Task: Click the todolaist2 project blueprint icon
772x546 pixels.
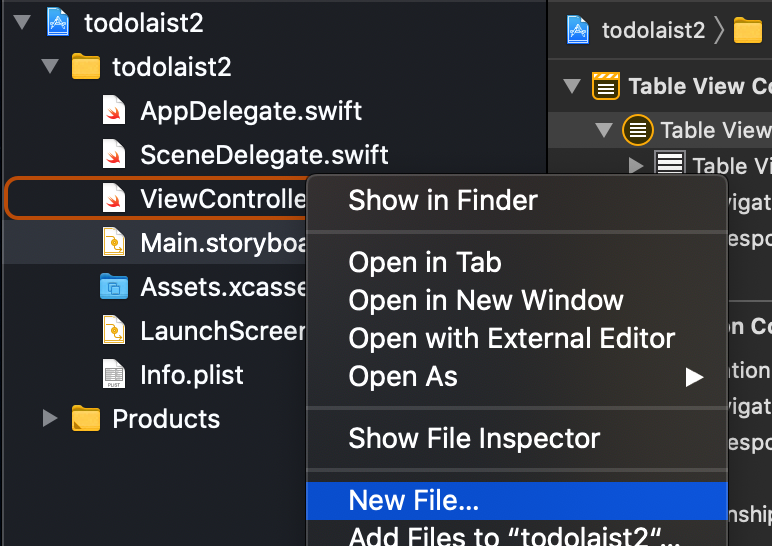Action: click(x=58, y=25)
